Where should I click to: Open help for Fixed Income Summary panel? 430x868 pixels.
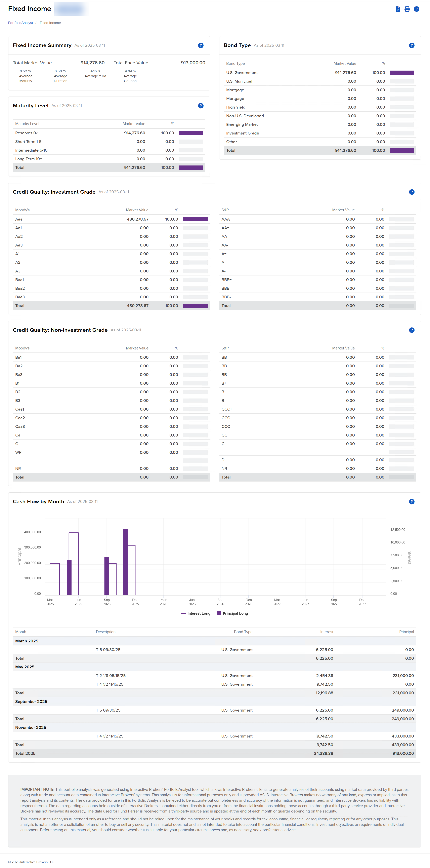point(201,45)
